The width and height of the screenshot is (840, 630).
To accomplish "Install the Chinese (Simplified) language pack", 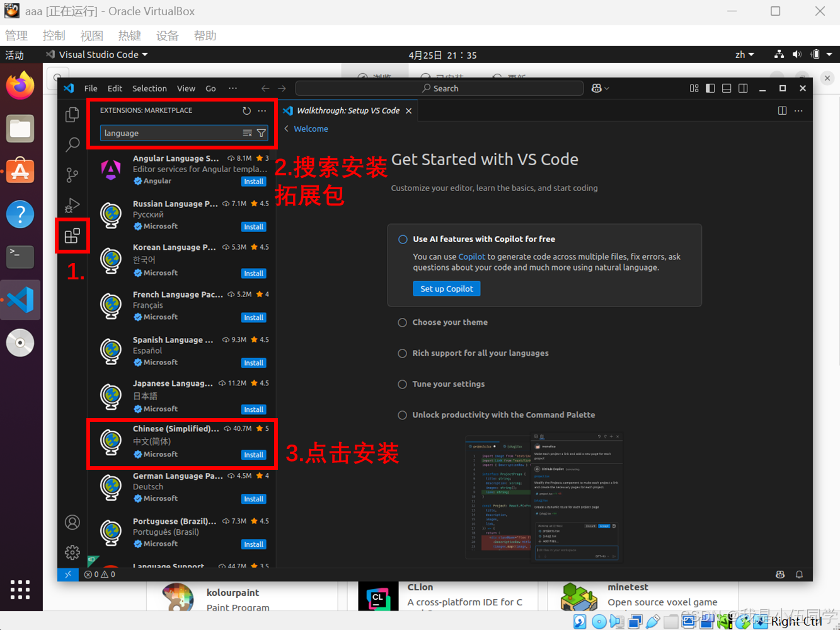I will point(253,455).
